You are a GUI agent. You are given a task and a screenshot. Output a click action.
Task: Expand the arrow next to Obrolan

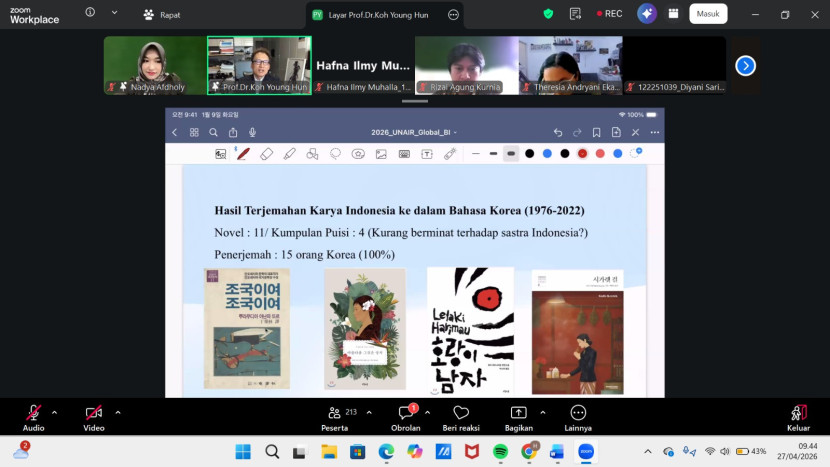coord(427,412)
